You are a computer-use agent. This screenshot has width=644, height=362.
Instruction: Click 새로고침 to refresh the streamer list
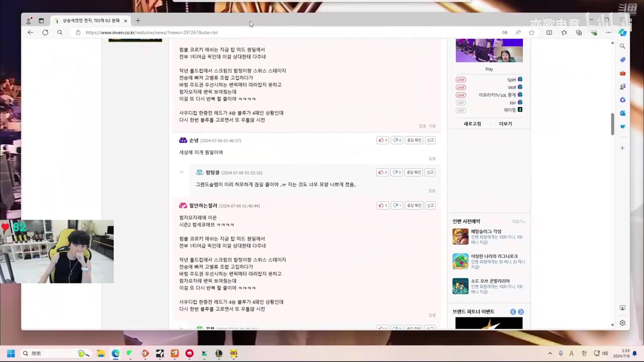473,123
